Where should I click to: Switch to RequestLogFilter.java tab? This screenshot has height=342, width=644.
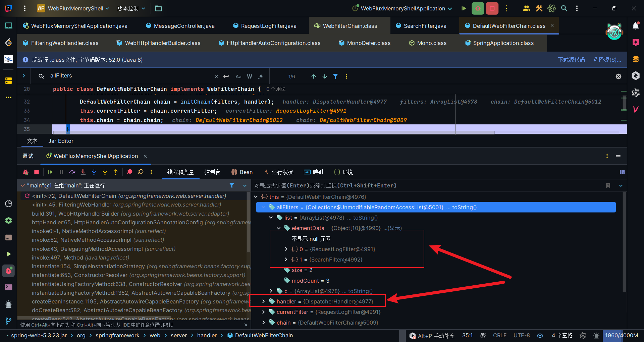pyautogui.click(x=265, y=26)
